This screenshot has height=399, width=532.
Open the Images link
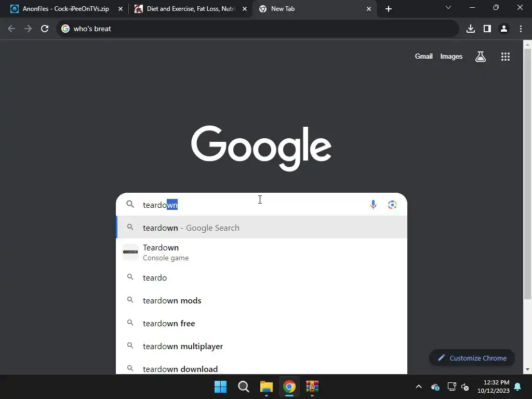[x=451, y=57]
